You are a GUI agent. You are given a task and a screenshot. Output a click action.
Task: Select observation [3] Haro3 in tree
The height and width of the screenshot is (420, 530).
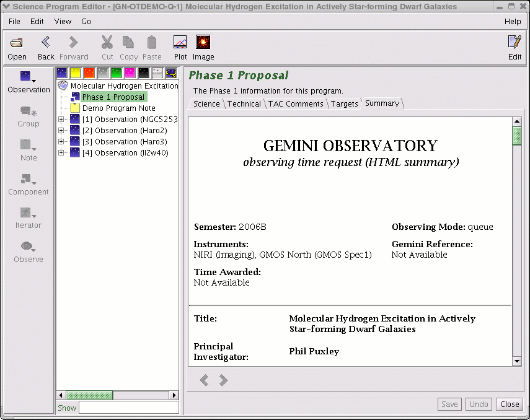[x=119, y=142]
